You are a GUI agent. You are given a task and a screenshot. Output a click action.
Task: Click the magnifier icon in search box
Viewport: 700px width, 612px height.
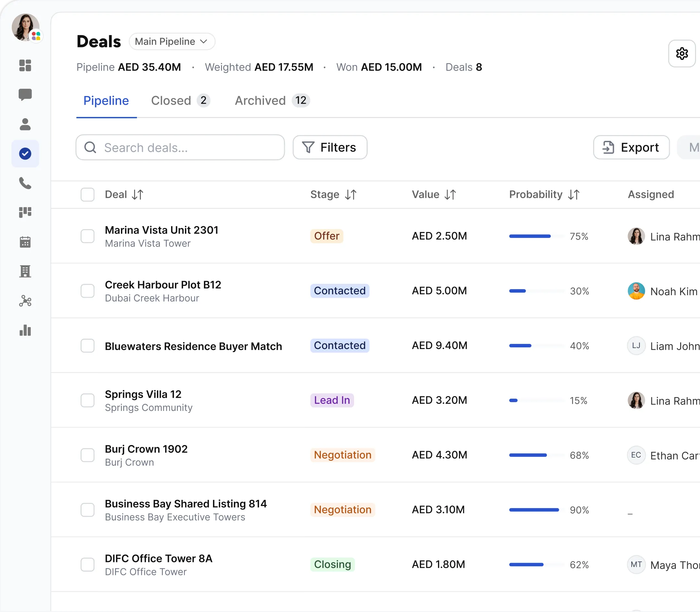tap(90, 148)
